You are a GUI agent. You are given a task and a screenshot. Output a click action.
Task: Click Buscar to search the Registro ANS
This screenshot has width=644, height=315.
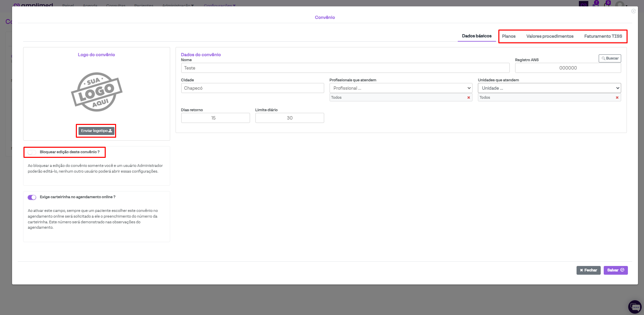click(x=609, y=58)
